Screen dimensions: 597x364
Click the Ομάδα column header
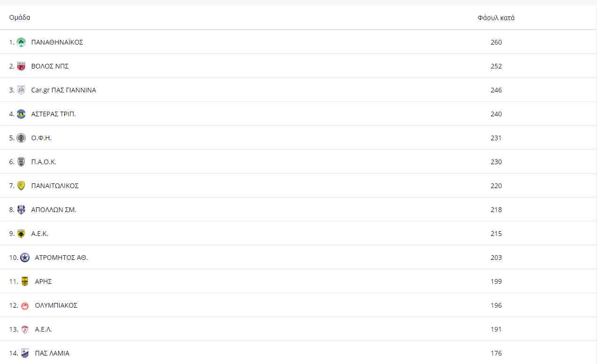[20, 17]
